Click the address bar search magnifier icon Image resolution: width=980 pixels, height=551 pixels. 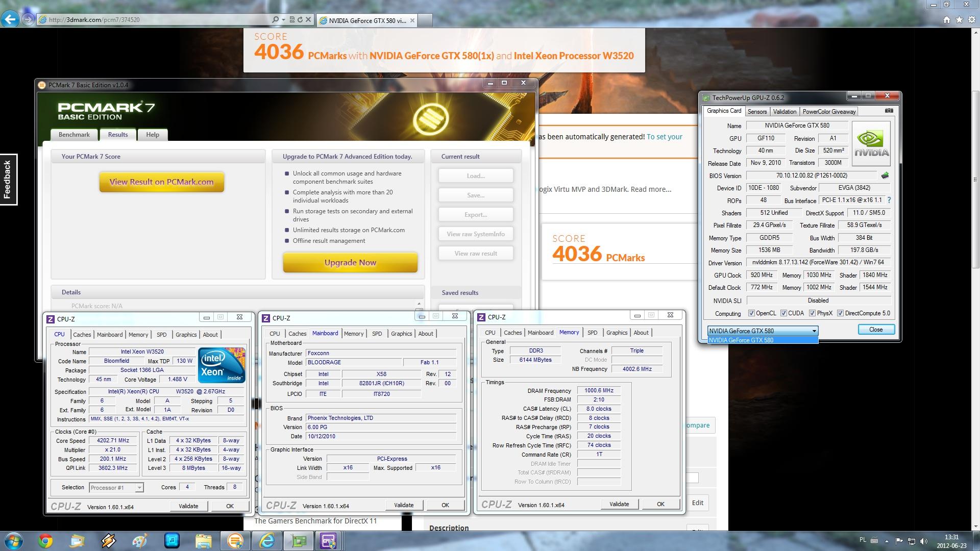point(276,19)
